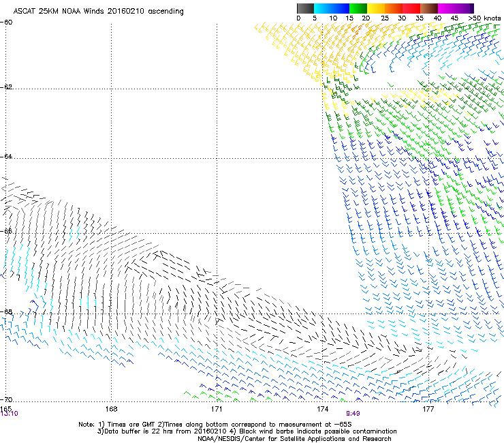Screen dimensions: 504x443
Task: Click the orange 25–30 knots color bar segment
Action: [394, 8]
